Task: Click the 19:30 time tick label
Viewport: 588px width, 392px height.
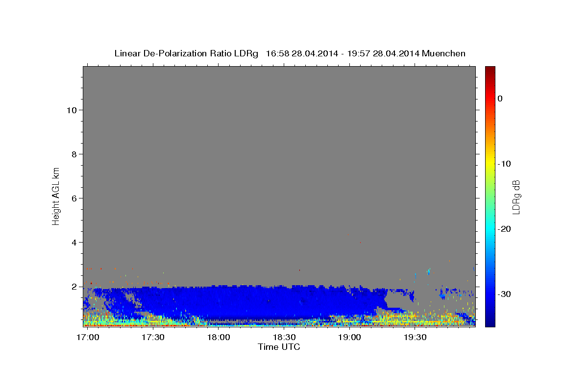Action: tap(415, 338)
